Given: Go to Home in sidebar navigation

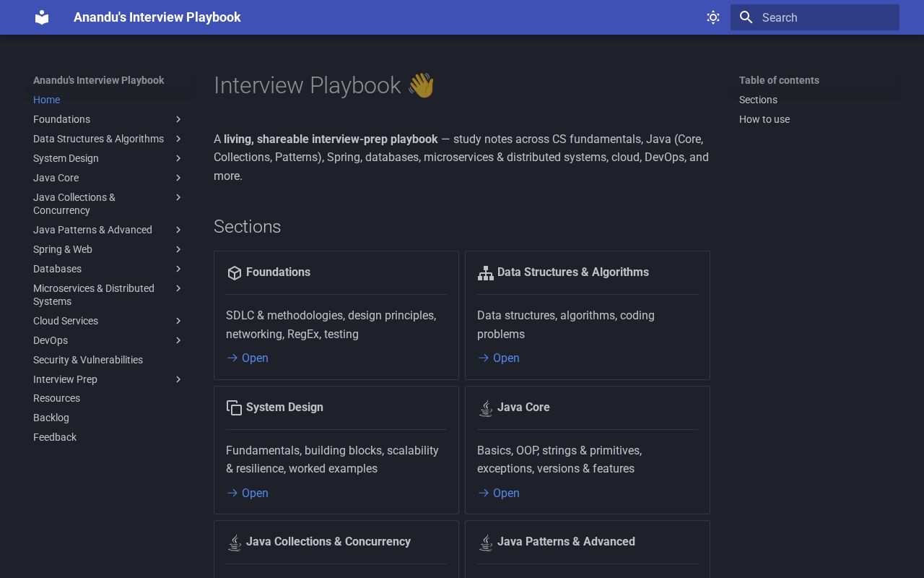Looking at the screenshot, I should coord(46,100).
